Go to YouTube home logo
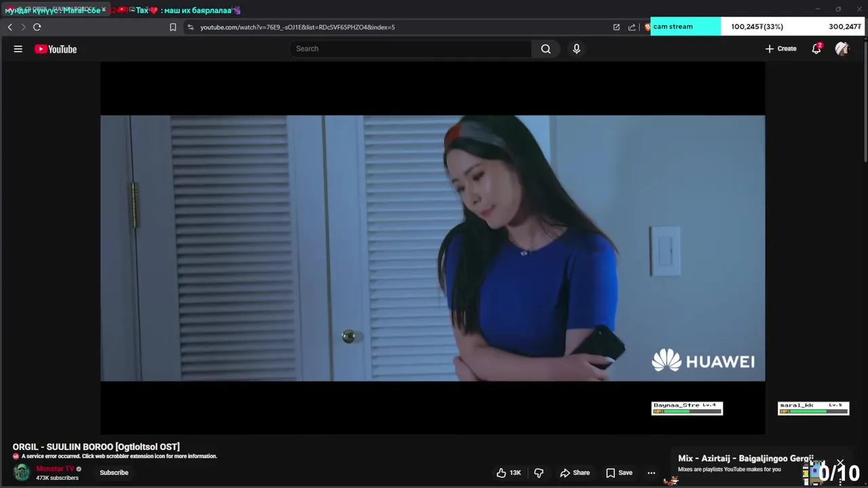The width and height of the screenshot is (868, 488). pos(56,49)
